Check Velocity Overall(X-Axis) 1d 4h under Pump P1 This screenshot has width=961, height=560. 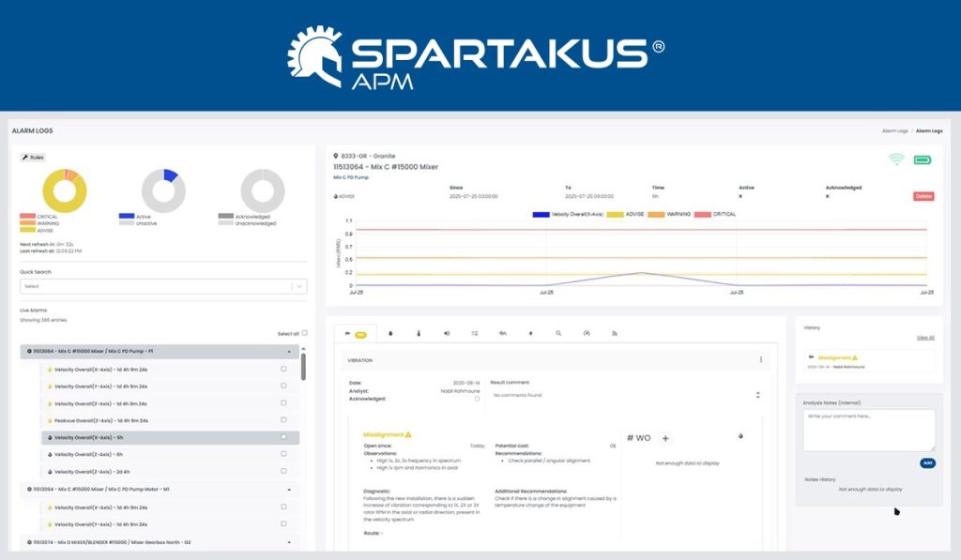click(x=283, y=369)
